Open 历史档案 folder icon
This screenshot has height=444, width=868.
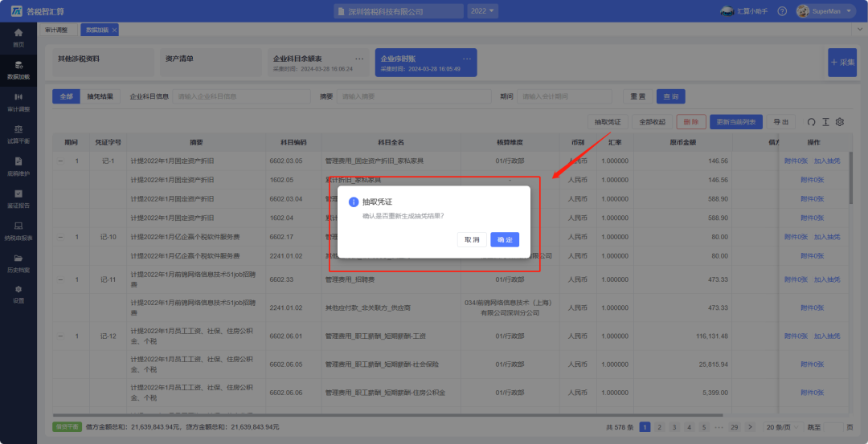pyautogui.click(x=18, y=258)
